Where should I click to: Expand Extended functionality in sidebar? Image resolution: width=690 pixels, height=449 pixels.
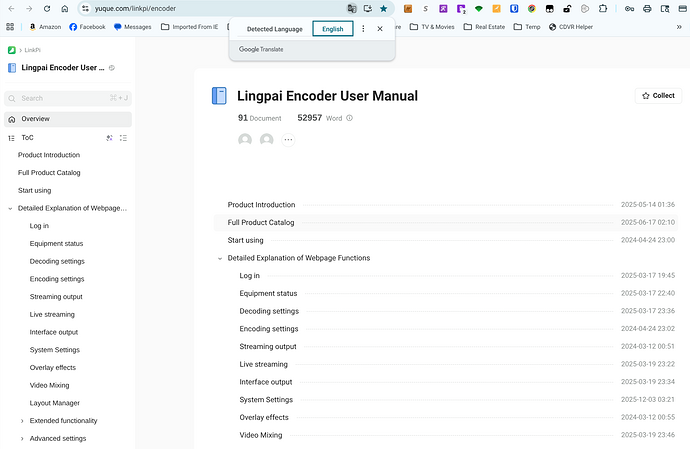click(x=22, y=421)
